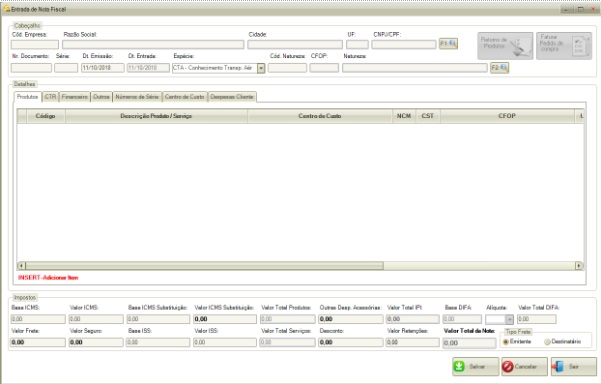Click the Razão Social field
The width and height of the screenshot is (601, 384).
coord(153,44)
